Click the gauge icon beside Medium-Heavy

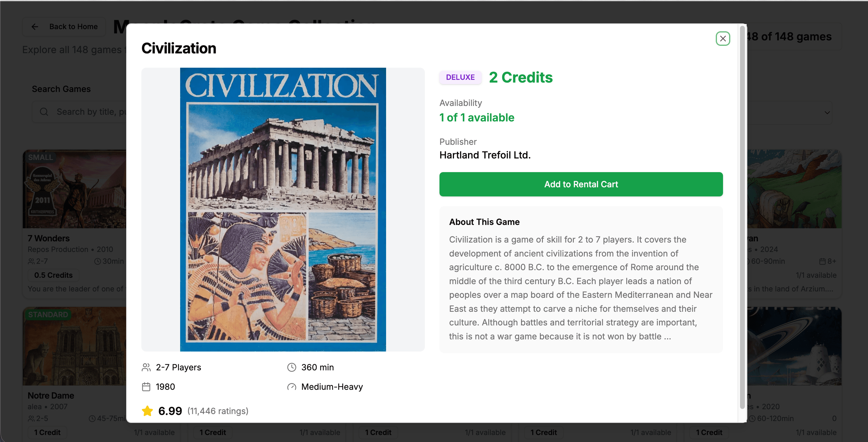291,387
